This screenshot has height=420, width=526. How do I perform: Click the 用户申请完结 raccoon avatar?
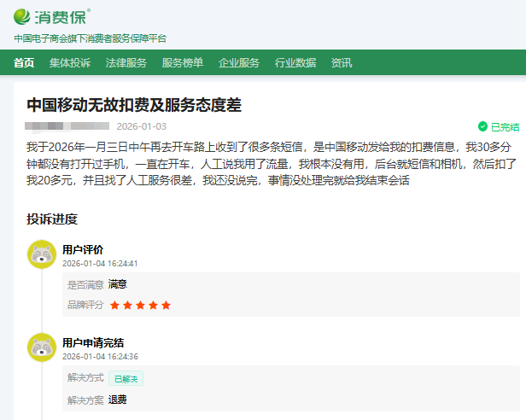(x=42, y=347)
